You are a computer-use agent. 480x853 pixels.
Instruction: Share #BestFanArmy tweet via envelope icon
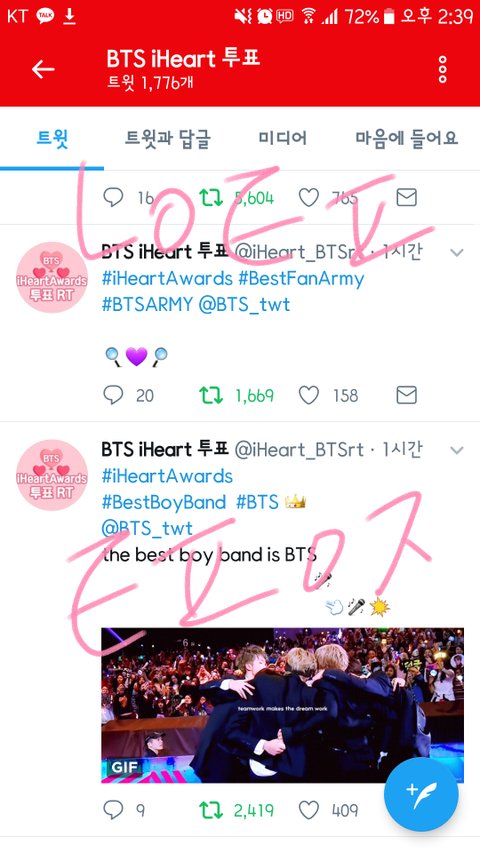[x=407, y=395]
